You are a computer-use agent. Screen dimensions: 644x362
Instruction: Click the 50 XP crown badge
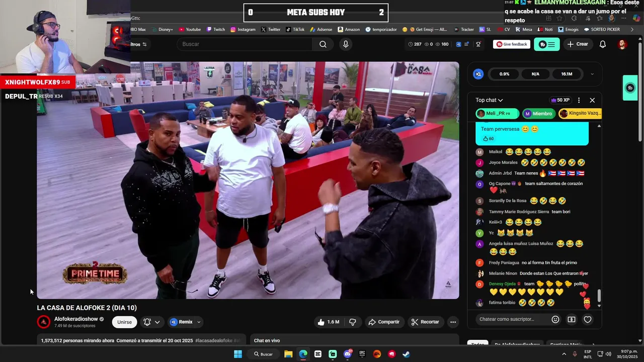click(x=560, y=100)
